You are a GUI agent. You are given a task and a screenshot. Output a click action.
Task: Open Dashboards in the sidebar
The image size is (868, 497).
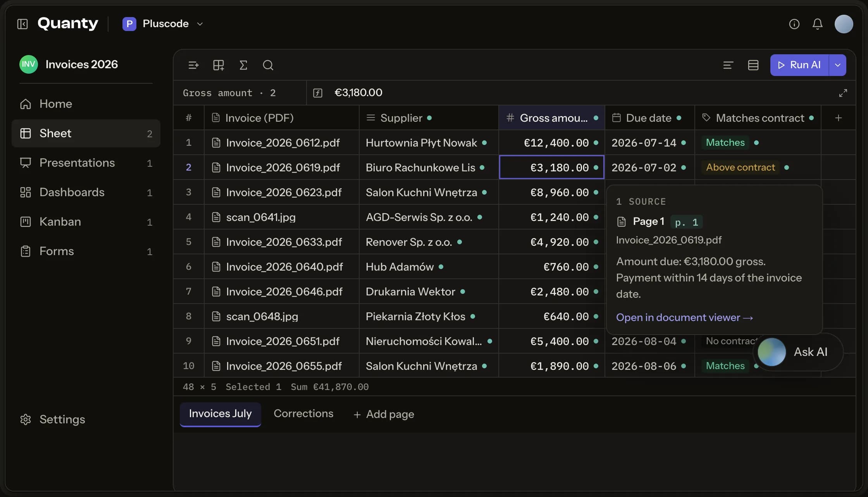pyautogui.click(x=86, y=192)
